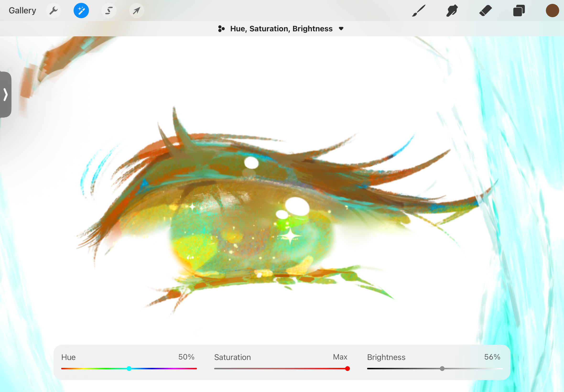This screenshot has width=564, height=392.
Task: Open the Layers panel
Action: tap(519, 11)
